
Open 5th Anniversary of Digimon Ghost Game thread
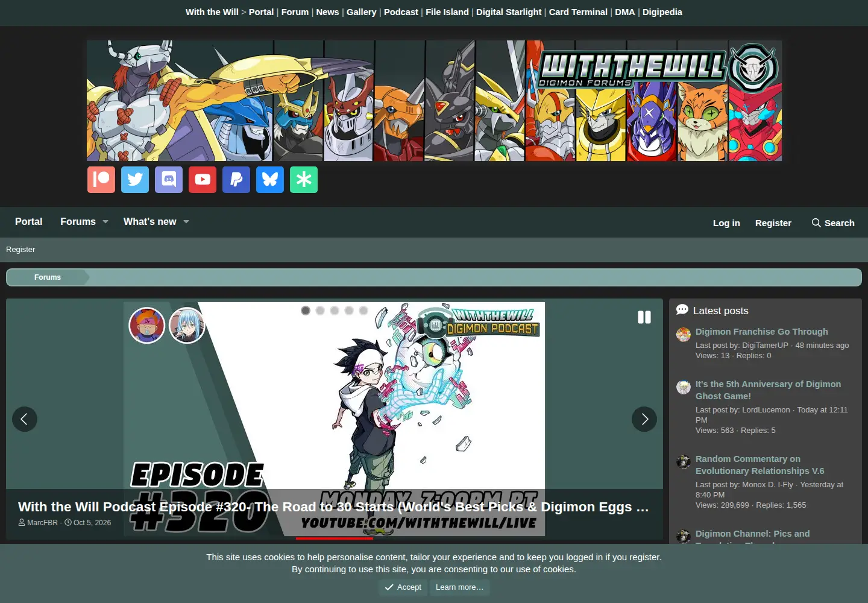[x=768, y=390]
